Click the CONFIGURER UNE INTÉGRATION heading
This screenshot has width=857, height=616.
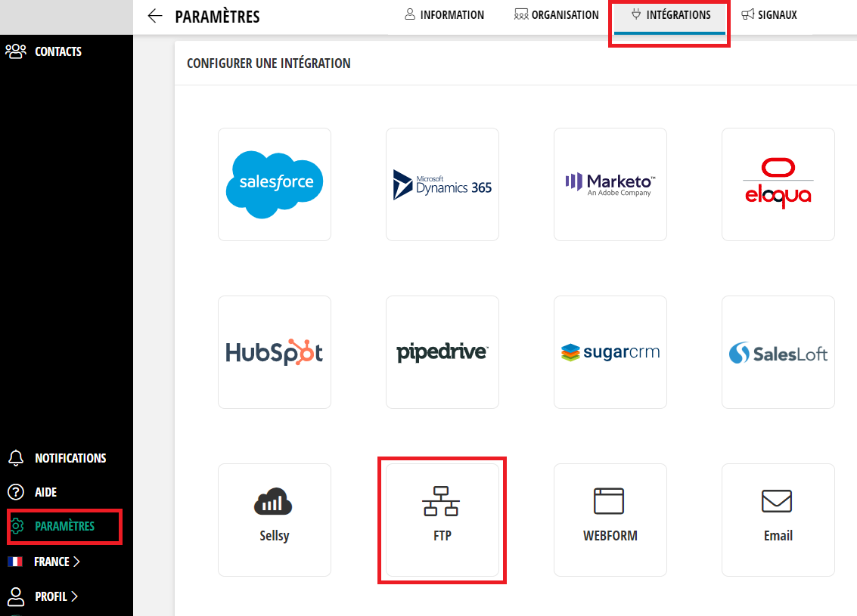tap(269, 63)
